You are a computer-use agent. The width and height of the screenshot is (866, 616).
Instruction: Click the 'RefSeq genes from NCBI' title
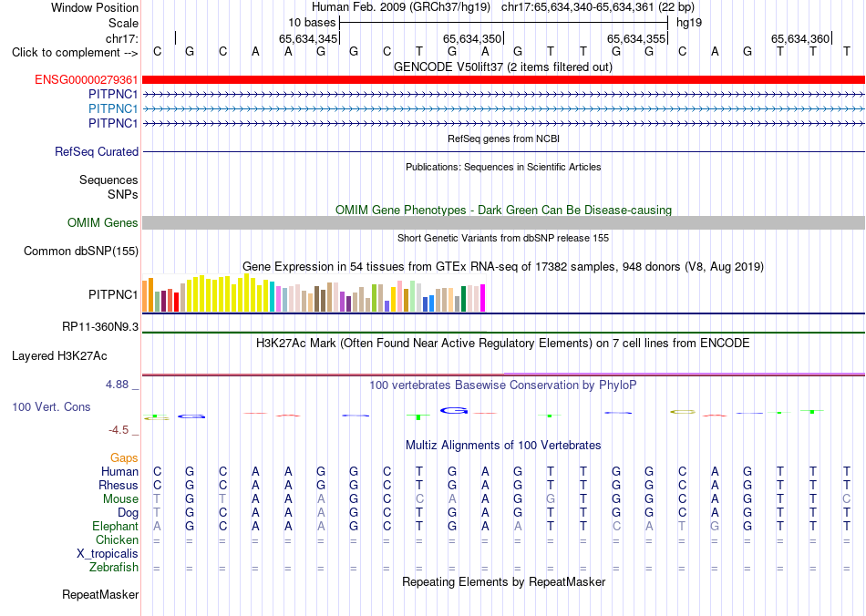pyautogui.click(x=503, y=139)
